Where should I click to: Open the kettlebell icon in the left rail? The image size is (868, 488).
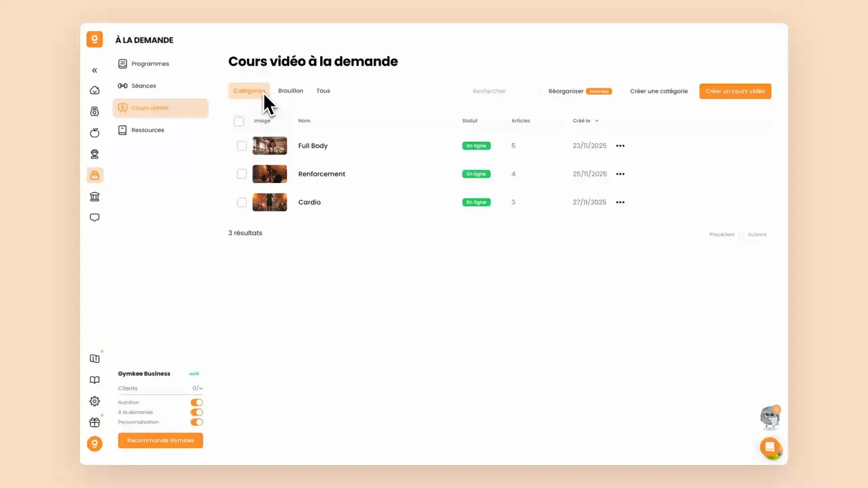click(x=94, y=112)
